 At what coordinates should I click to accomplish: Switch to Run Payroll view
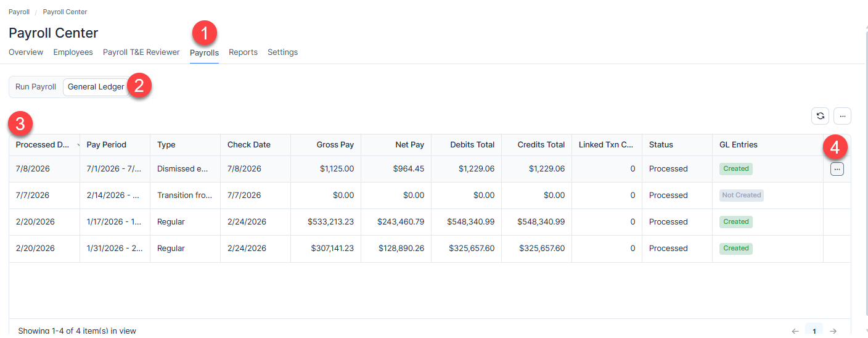(36, 87)
